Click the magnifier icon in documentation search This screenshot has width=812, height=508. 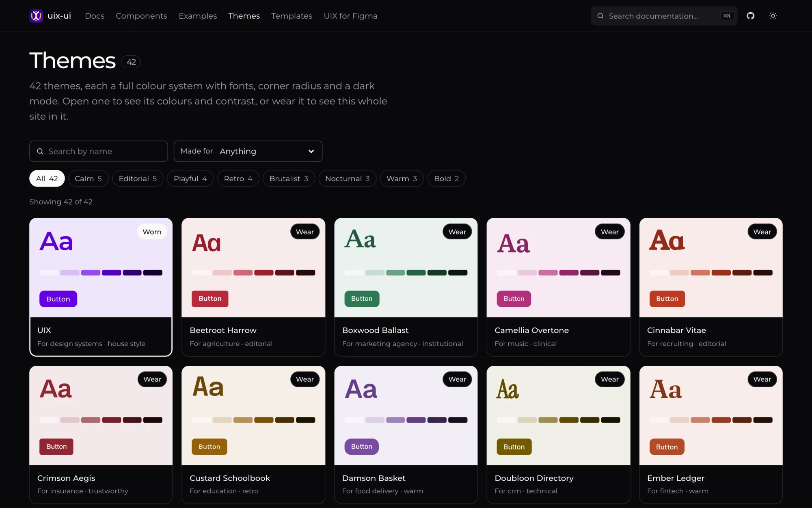pyautogui.click(x=600, y=16)
